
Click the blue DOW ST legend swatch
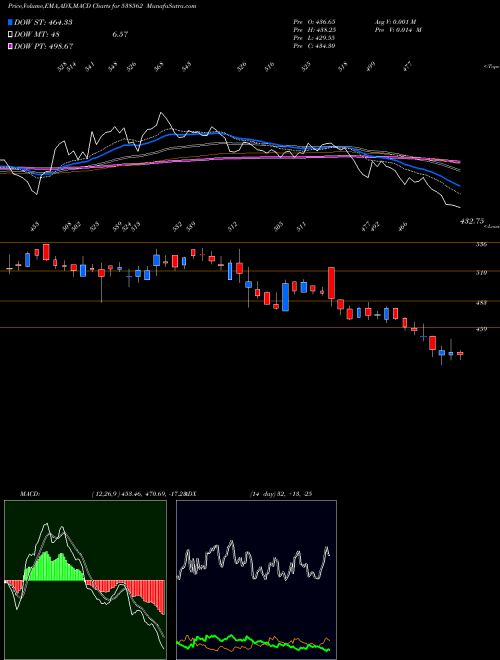click(10, 22)
